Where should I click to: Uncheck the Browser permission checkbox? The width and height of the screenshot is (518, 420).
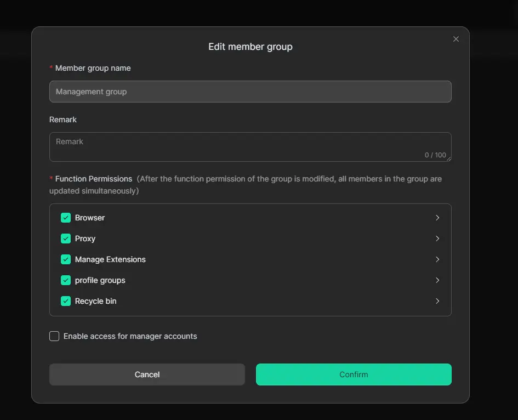66,218
